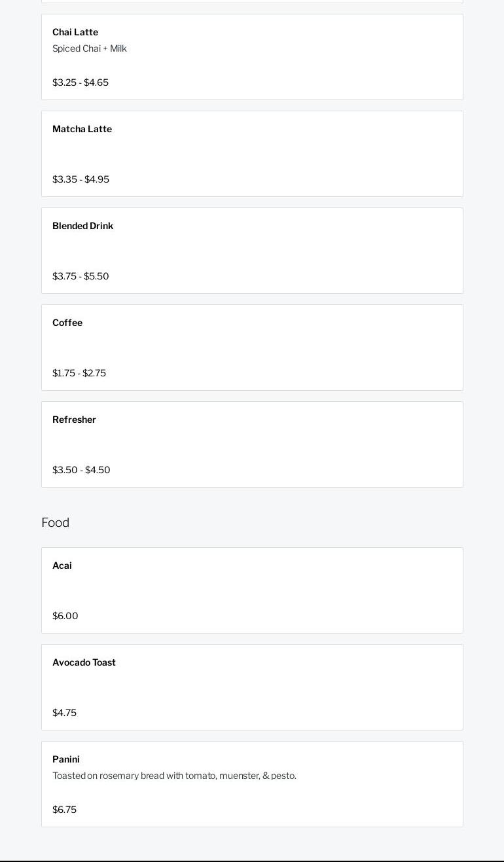Select the $3.35 - $4.95 price range
Image resolution: width=504 pixels, height=862 pixels.
click(x=81, y=179)
